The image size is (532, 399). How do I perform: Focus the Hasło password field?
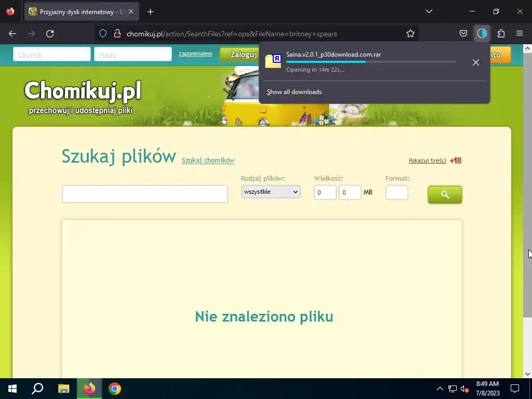[133, 54]
